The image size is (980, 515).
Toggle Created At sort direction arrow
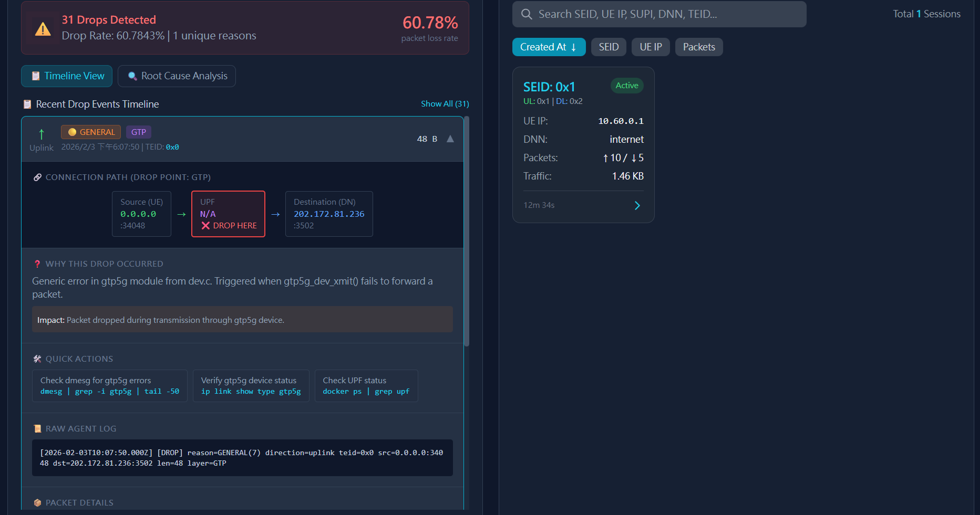click(x=574, y=47)
